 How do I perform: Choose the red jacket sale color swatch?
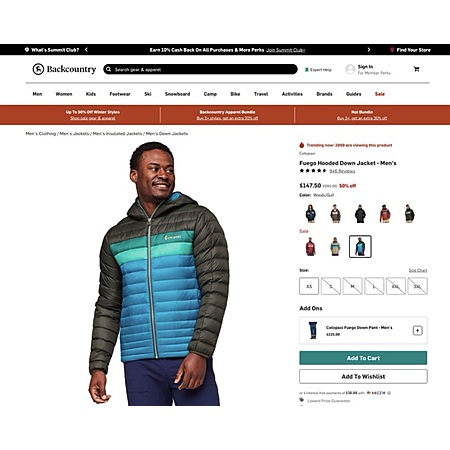pos(310,247)
